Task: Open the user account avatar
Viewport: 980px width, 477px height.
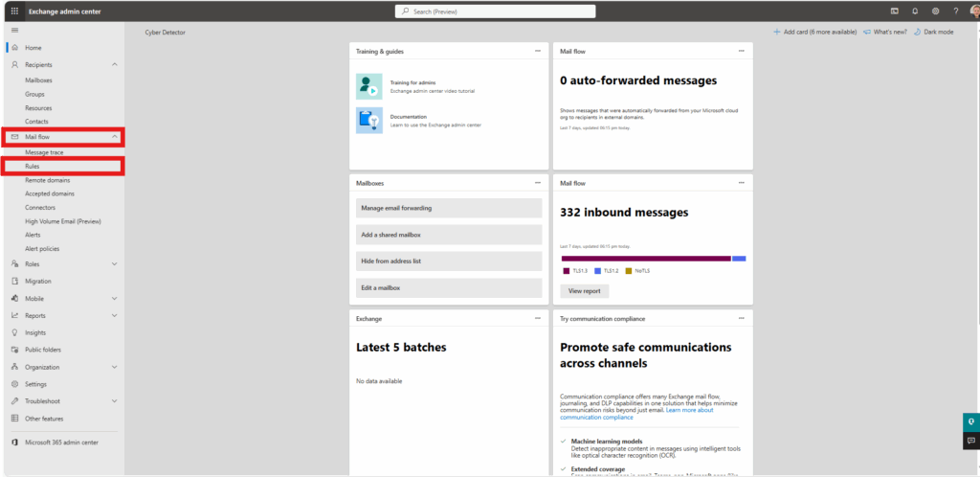Action: click(975, 11)
